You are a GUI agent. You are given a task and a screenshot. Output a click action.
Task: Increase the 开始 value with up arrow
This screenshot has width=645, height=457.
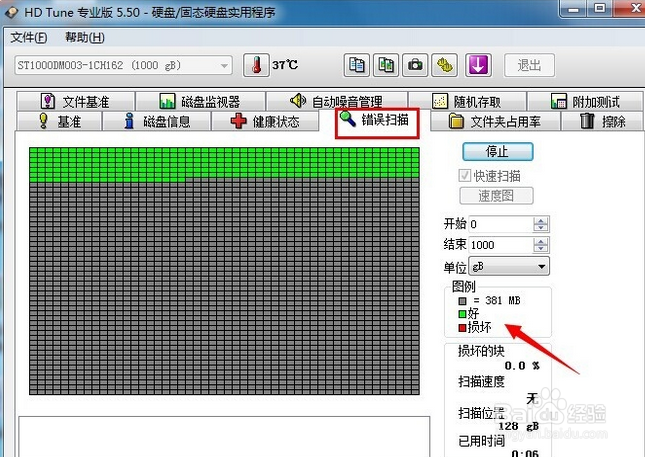[541, 220]
